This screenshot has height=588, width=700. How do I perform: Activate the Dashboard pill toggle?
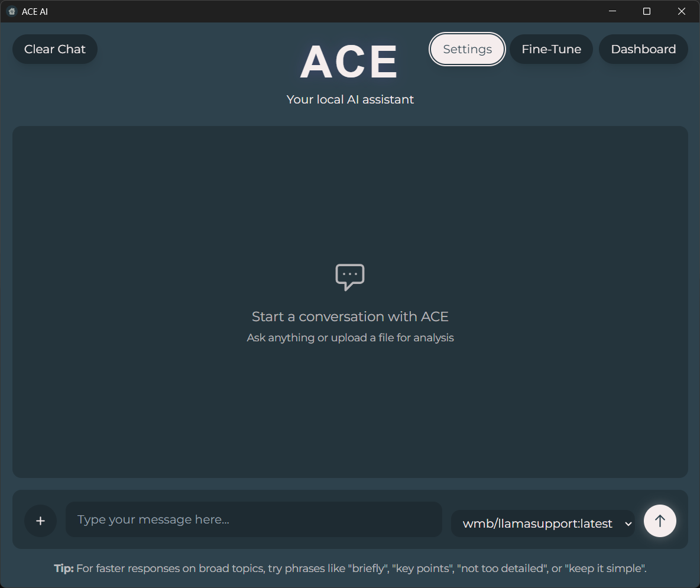(x=643, y=49)
